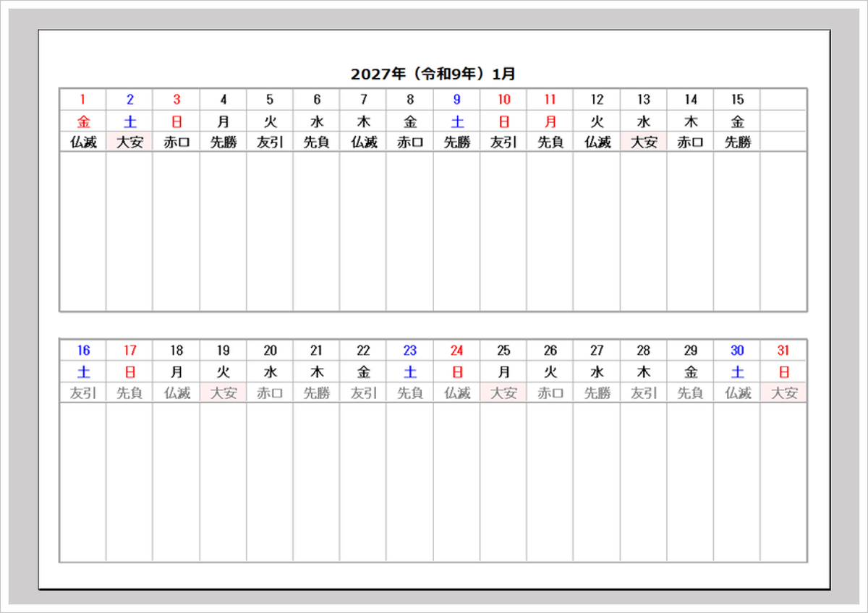Select the 友引 cell under date 5

pyautogui.click(x=270, y=142)
